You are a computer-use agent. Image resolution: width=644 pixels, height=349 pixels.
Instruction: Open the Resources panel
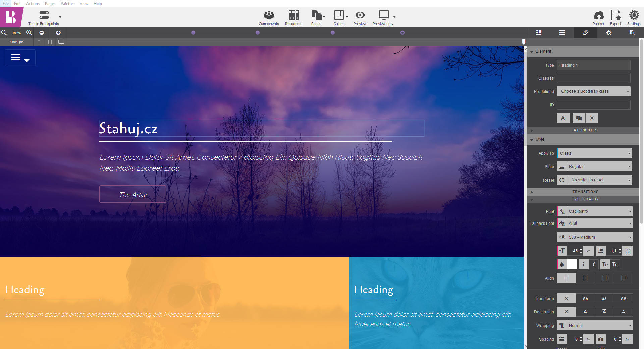click(293, 18)
